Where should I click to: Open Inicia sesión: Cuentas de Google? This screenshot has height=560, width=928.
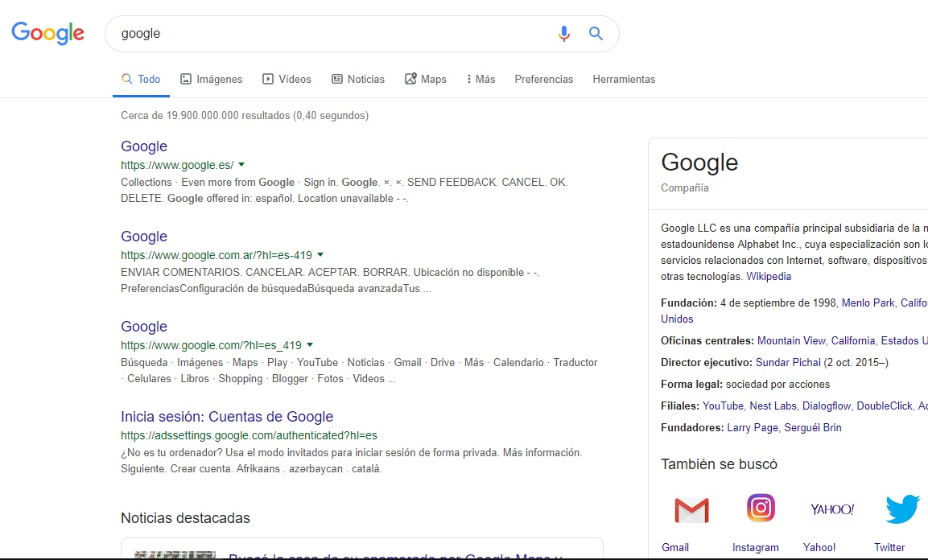[x=227, y=416]
